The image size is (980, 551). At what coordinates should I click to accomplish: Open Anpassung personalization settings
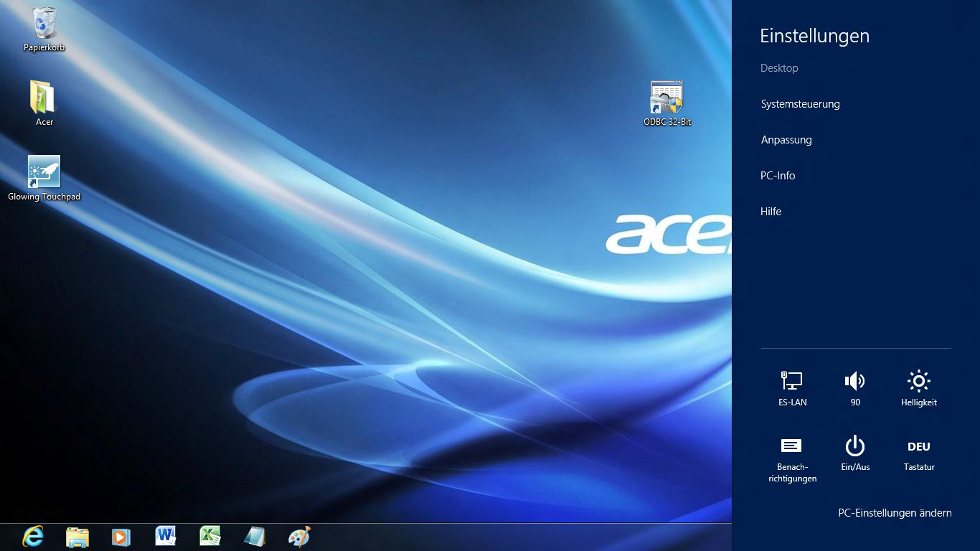[x=786, y=140]
